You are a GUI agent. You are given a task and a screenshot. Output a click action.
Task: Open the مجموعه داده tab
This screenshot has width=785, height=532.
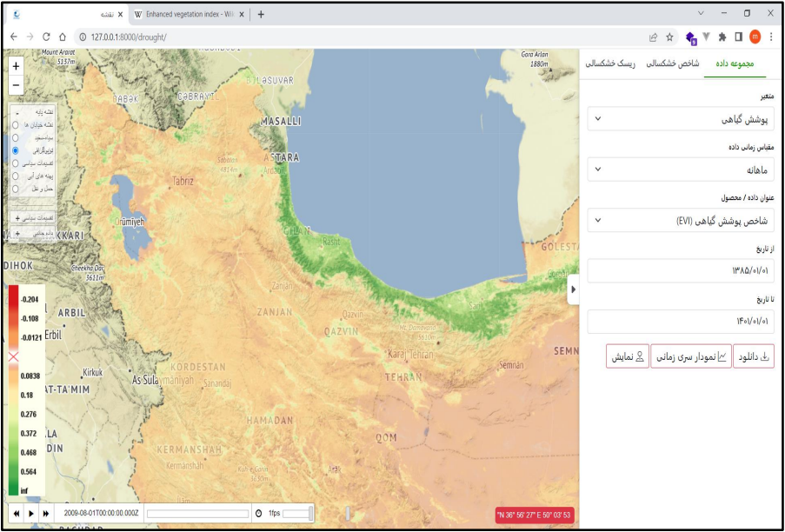coord(735,63)
